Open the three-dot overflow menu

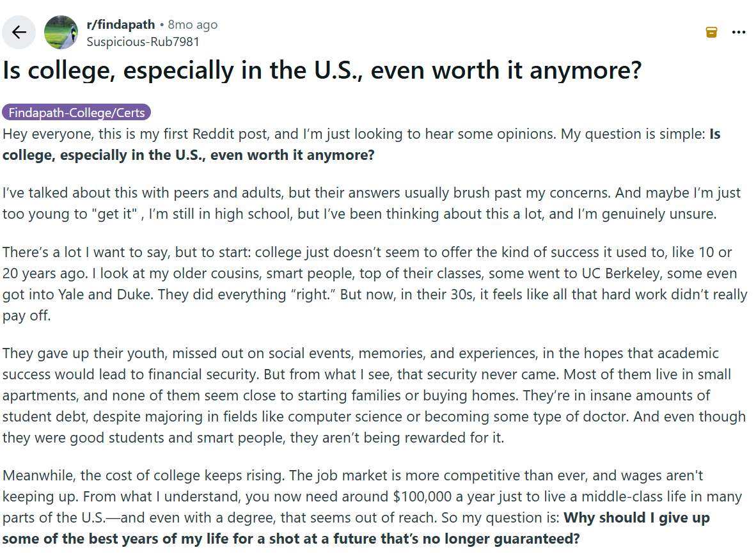point(739,32)
